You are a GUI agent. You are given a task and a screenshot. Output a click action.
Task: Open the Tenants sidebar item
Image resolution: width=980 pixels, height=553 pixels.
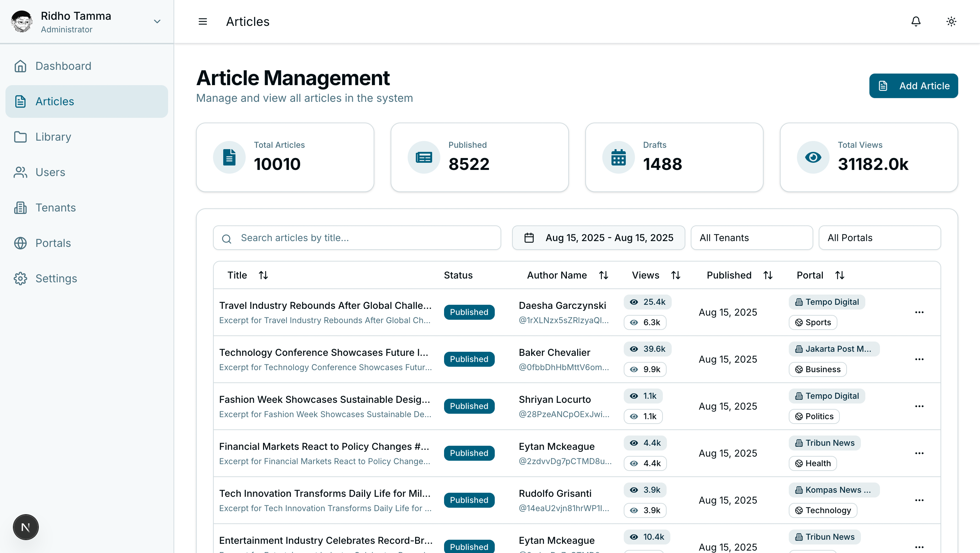[55, 207]
